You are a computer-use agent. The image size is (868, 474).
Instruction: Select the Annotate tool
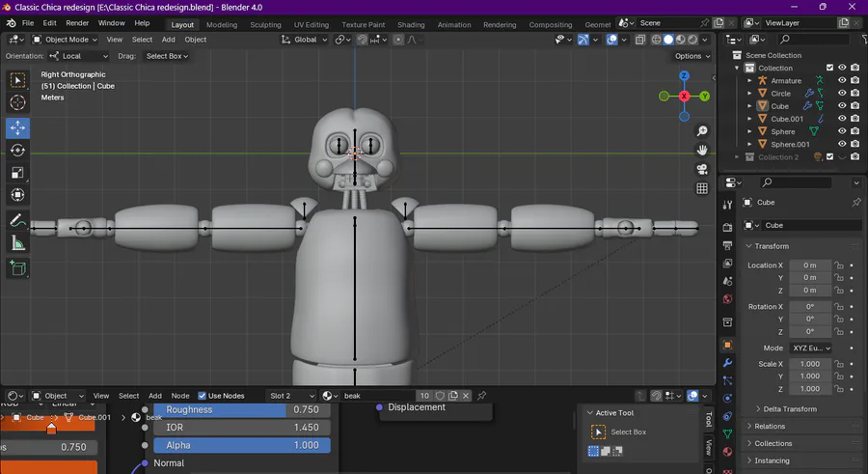[17, 221]
